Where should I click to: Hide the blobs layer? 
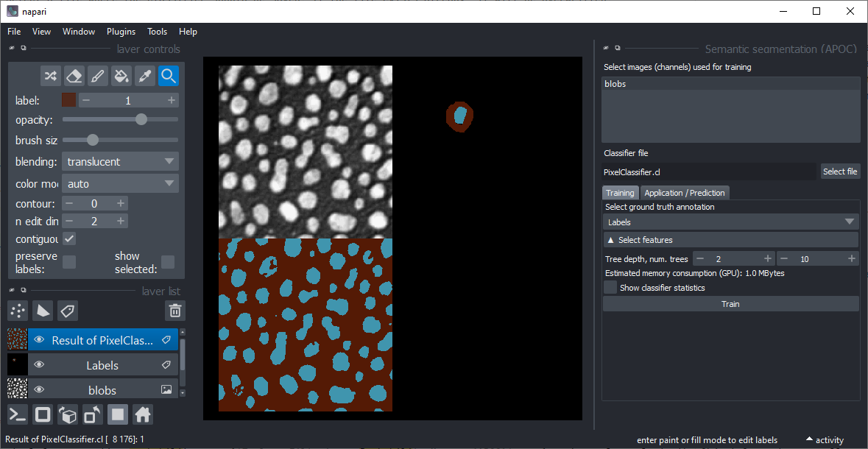coord(39,389)
